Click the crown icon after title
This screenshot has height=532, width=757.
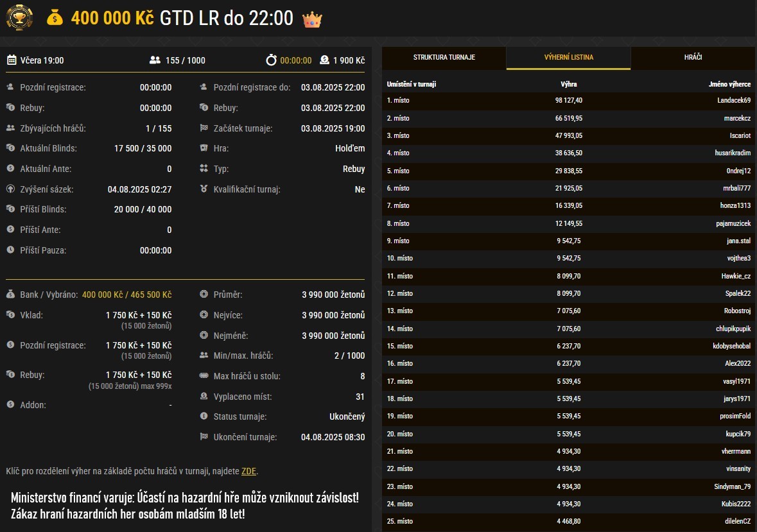tap(311, 19)
